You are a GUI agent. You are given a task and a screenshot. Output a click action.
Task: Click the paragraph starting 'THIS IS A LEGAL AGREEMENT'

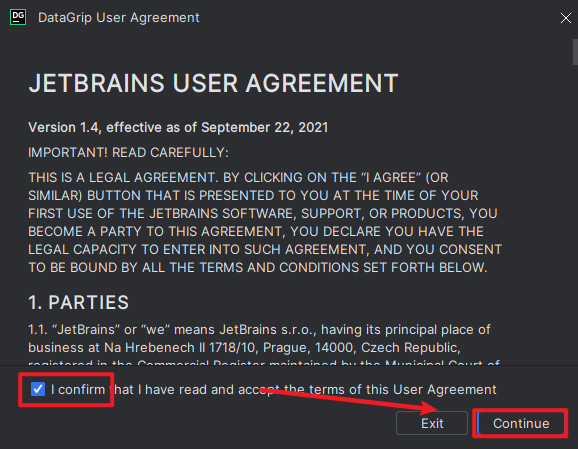coord(265,222)
